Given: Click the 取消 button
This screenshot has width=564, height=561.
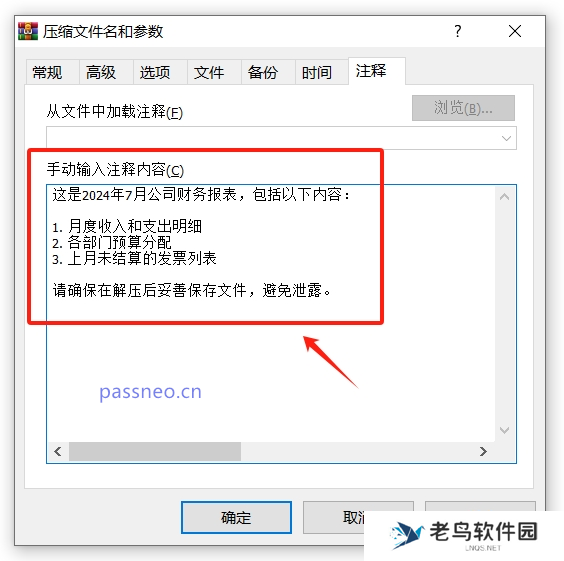Looking at the screenshot, I should [354, 517].
